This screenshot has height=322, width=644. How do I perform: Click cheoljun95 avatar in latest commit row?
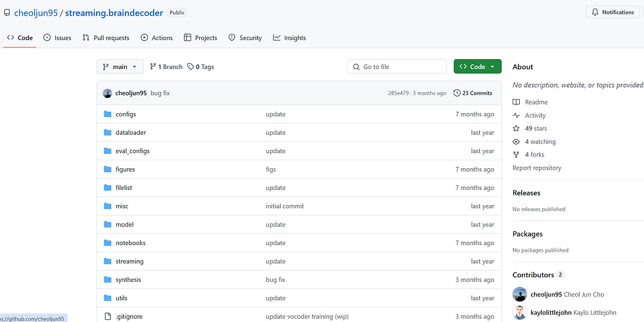107,93
